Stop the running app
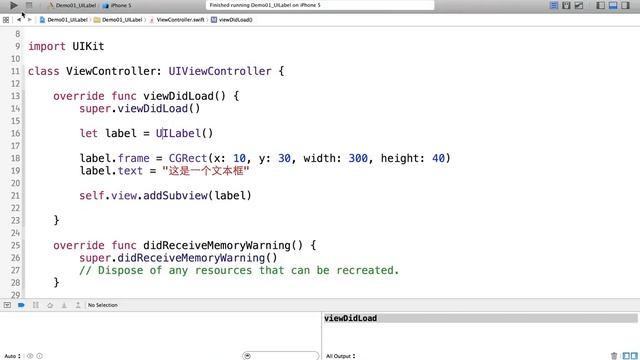The image size is (640, 360). (29, 5)
